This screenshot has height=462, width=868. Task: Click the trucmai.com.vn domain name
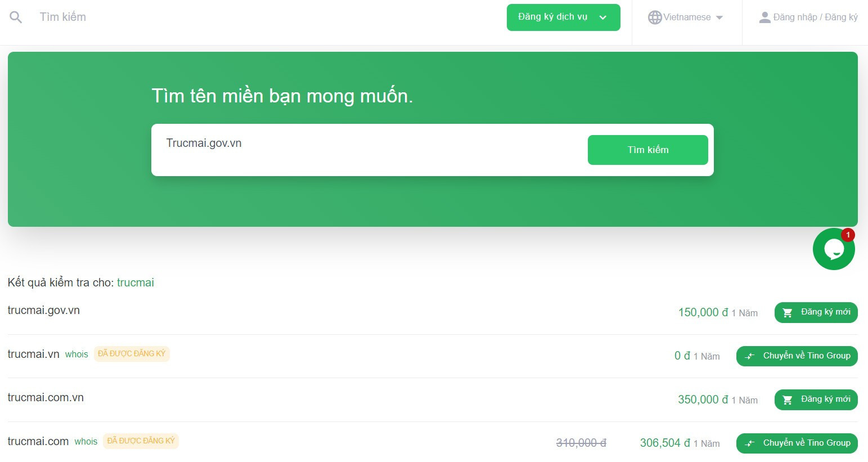pyautogui.click(x=46, y=397)
